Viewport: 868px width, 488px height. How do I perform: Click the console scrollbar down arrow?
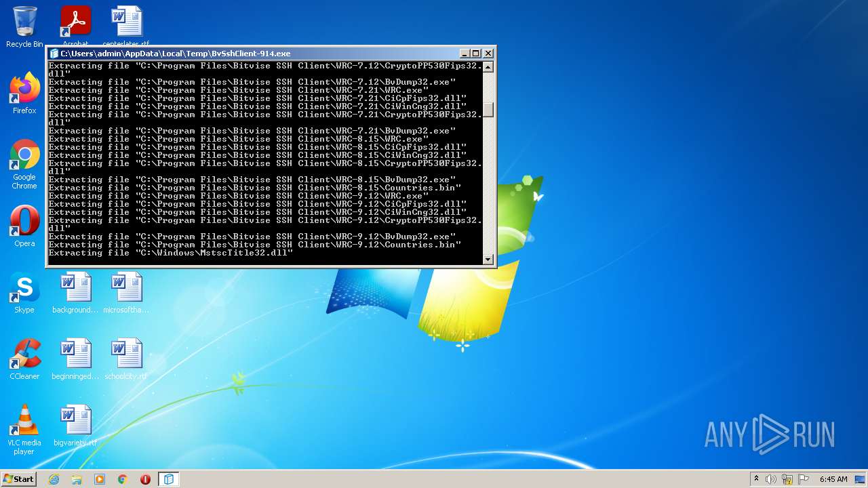coord(488,260)
